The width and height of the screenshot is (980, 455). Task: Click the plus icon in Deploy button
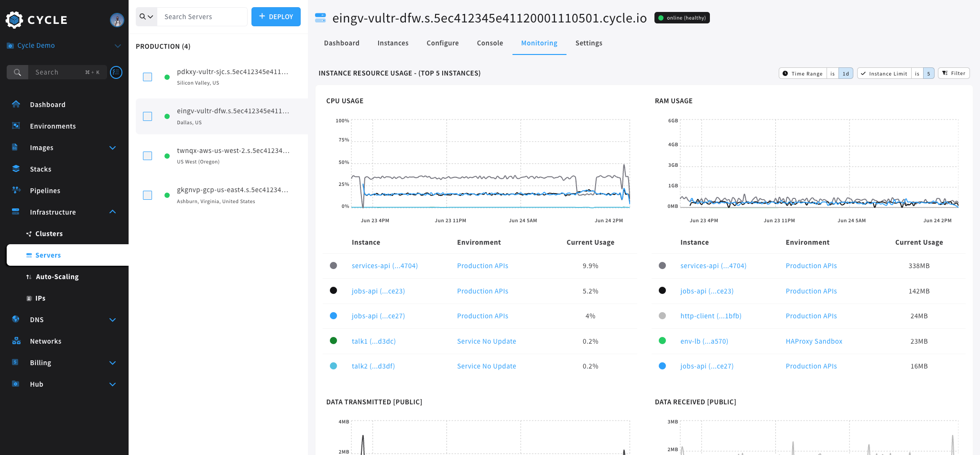tap(262, 16)
